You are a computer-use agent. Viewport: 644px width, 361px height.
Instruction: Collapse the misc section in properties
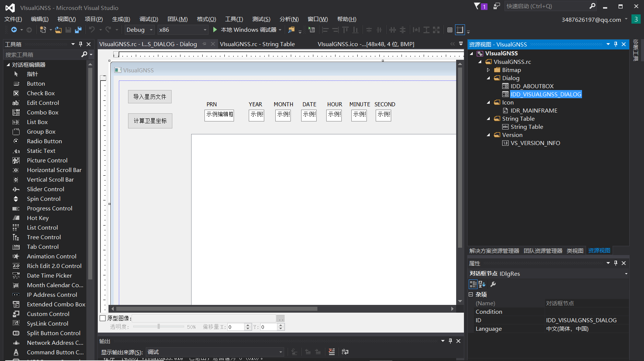click(x=471, y=295)
